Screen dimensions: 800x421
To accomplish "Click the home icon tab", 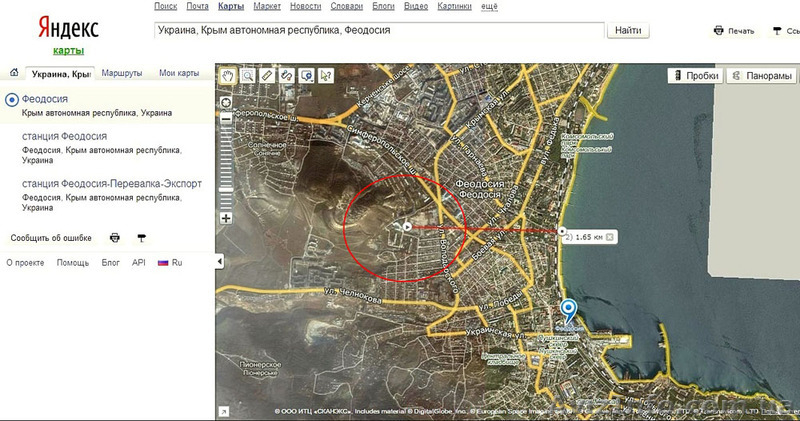I will 14,74.
